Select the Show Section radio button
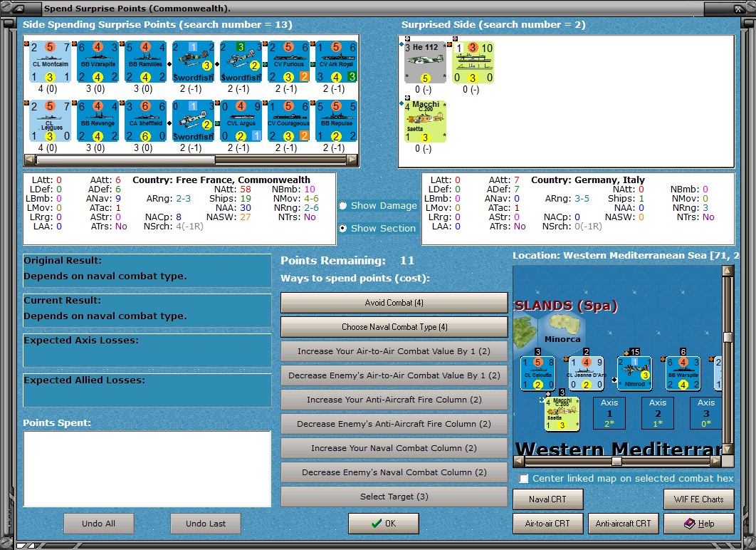This screenshot has width=756, height=550. click(x=343, y=228)
